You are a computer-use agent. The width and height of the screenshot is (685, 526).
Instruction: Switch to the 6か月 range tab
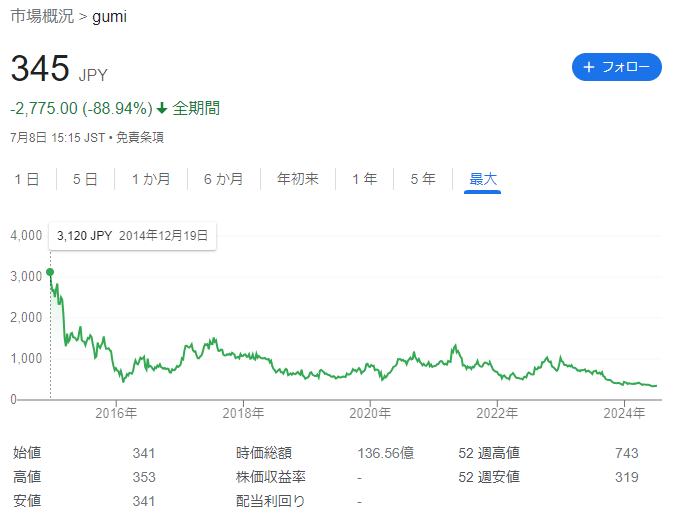[223, 179]
